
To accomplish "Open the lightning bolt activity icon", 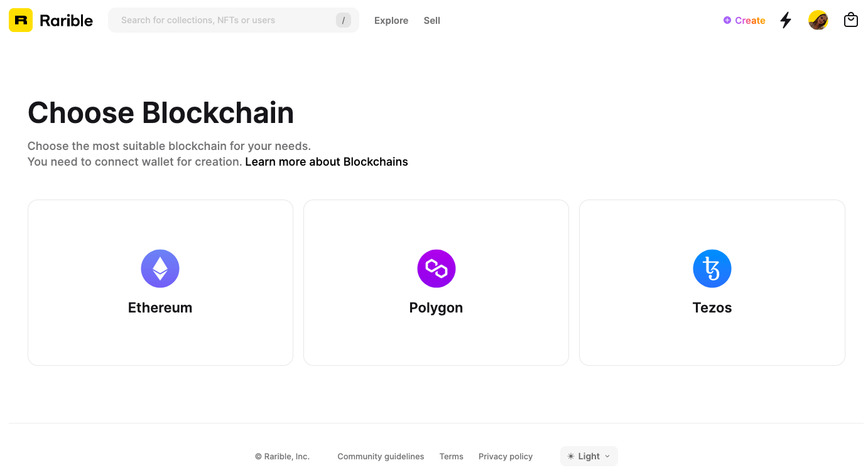I will [786, 20].
